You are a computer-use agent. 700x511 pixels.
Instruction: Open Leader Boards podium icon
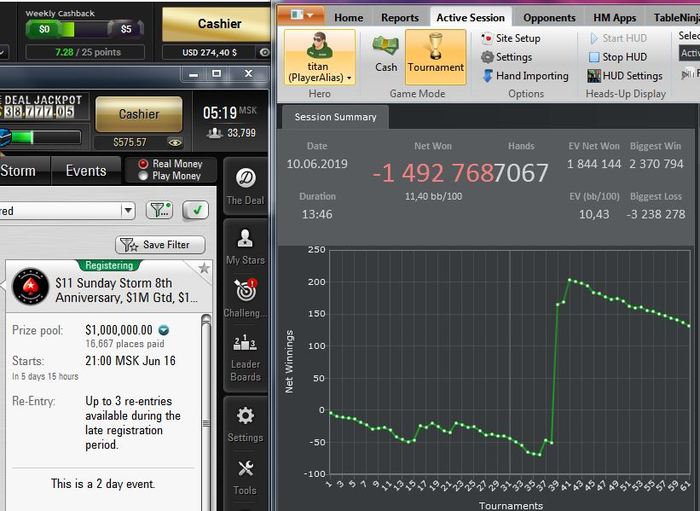245,357
